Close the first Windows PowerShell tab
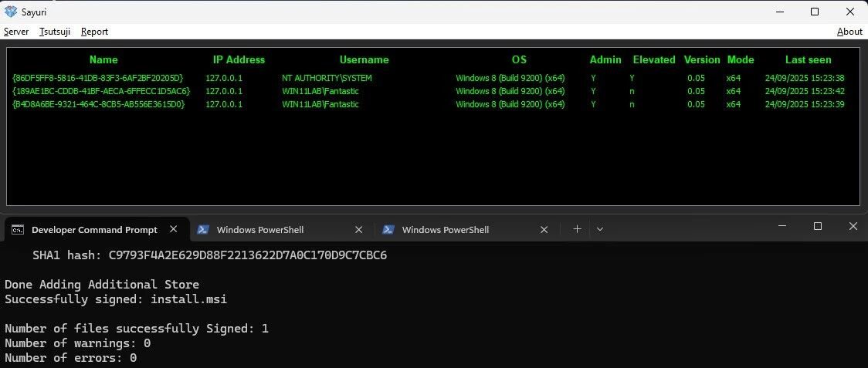The image size is (868, 368). pos(359,229)
